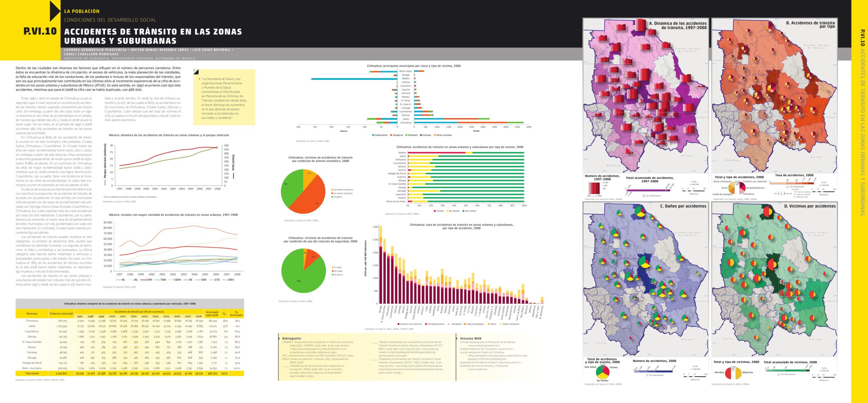Screen dimensions: 868x403
Task: Click the www.sct.gob.mx web link
Action: coord(478,369)
